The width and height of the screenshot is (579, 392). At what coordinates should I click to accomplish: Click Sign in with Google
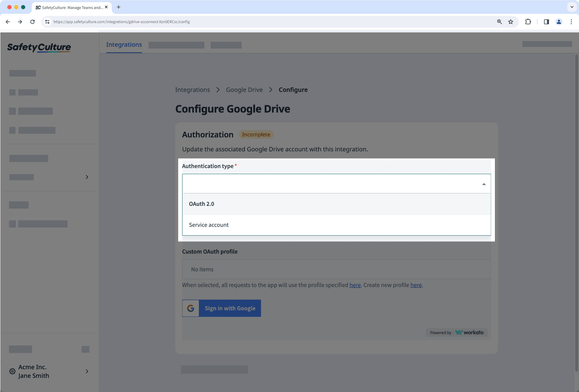click(x=230, y=308)
